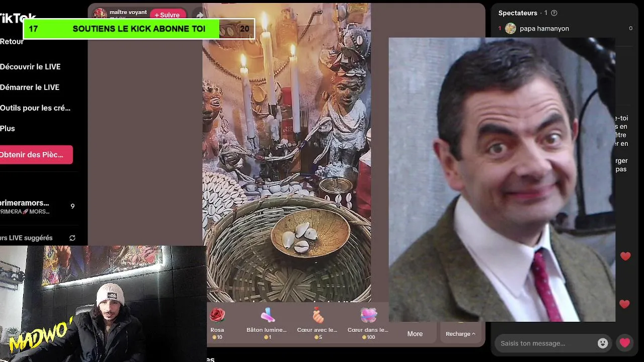
Task: Click Obtenir des Pièces button
Action: click(x=35, y=154)
